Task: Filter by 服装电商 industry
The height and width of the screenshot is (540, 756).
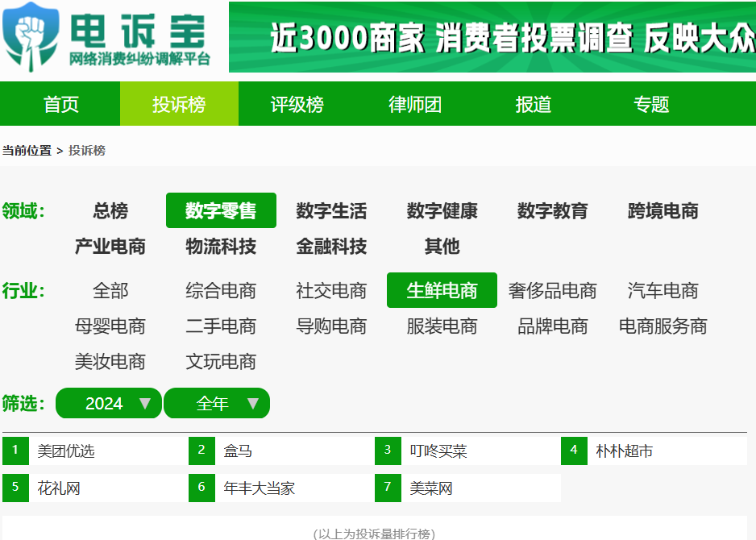Action: (442, 326)
